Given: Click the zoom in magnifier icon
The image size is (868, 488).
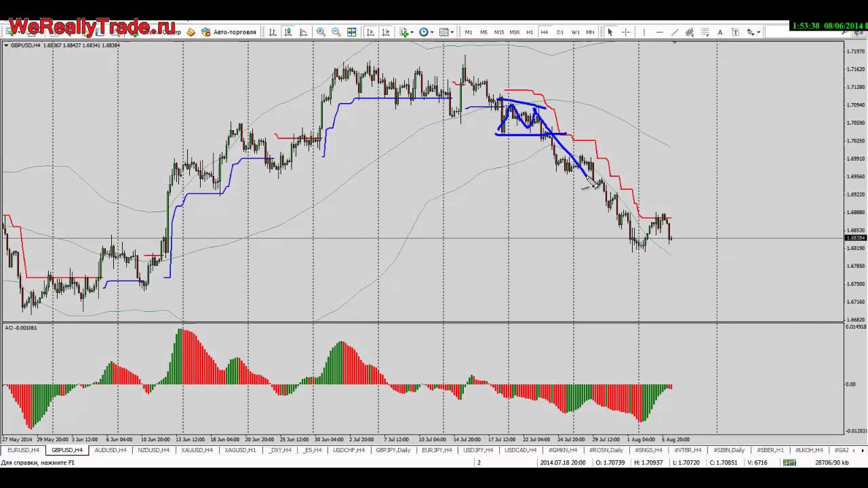Looking at the screenshot, I should 321,32.
